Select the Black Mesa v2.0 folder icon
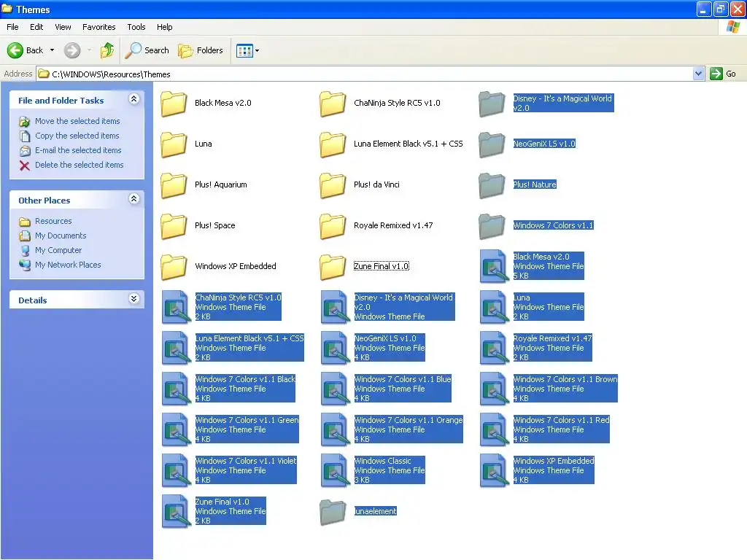747x560 pixels. click(174, 104)
